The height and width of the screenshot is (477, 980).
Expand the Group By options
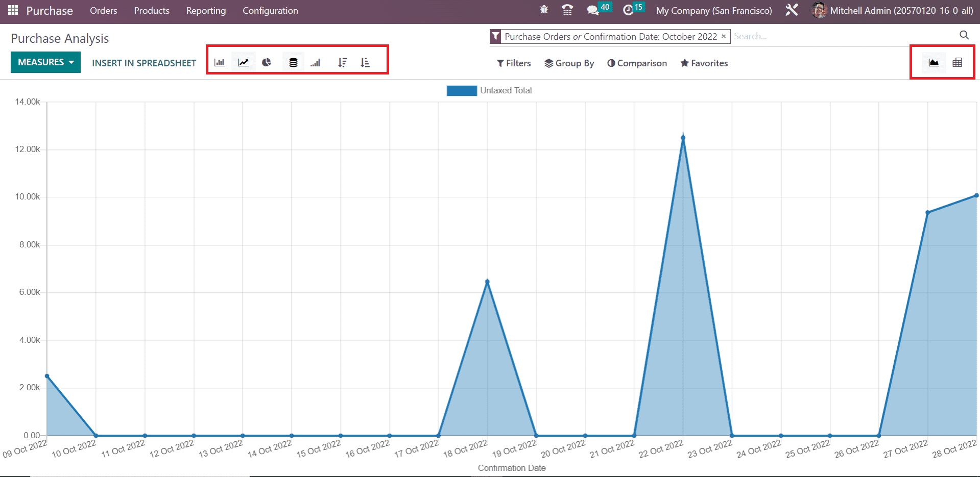pos(569,63)
